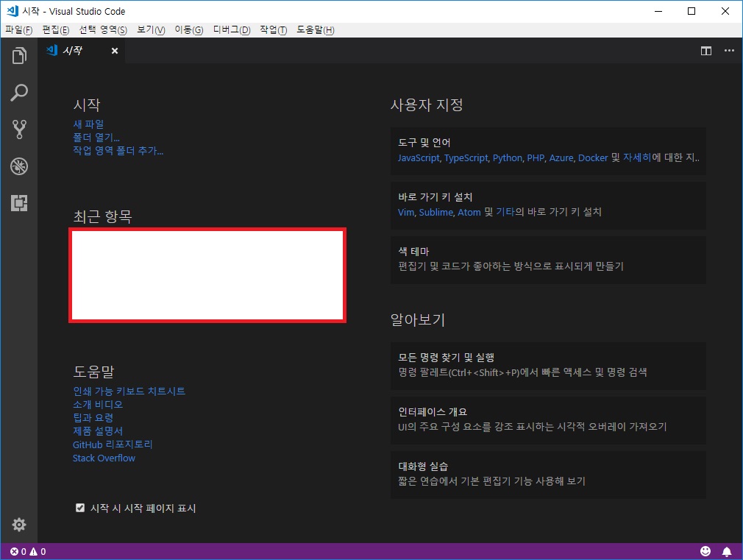Viewport: 743px width, 560px height.
Task: Click the split editor icon
Action: pos(706,51)
